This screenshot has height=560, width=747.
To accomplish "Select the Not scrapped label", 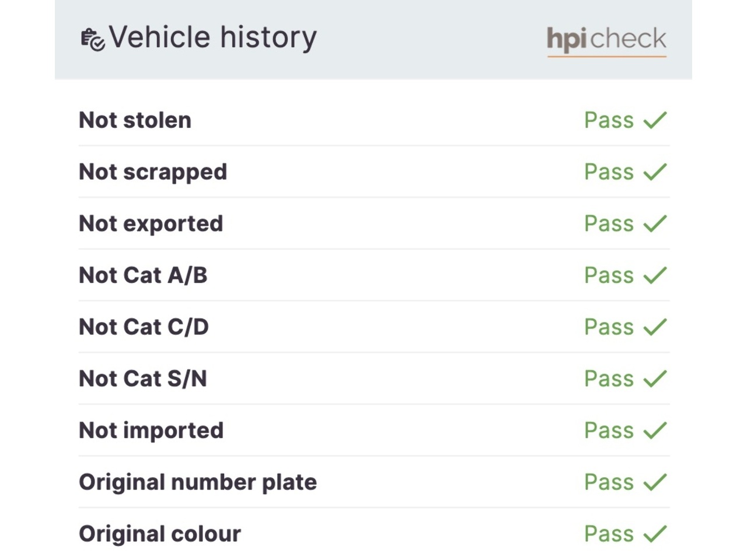I will tap(153, 172).
